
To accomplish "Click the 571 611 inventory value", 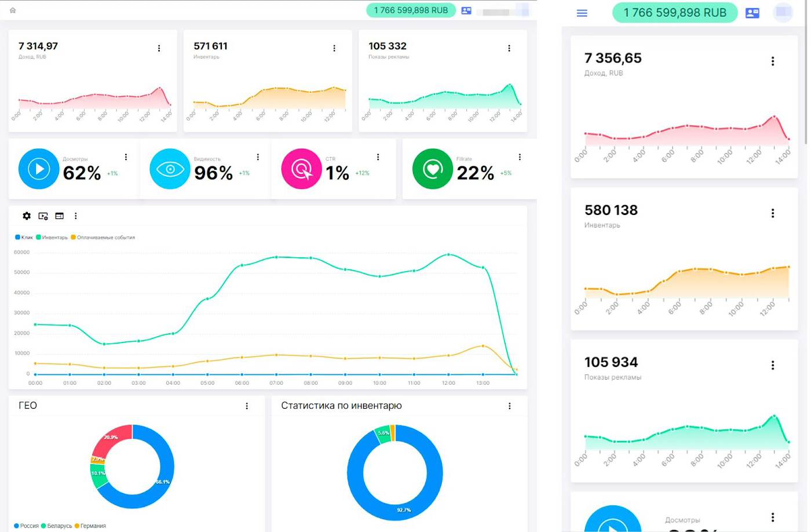I will (x=210, y=46).
